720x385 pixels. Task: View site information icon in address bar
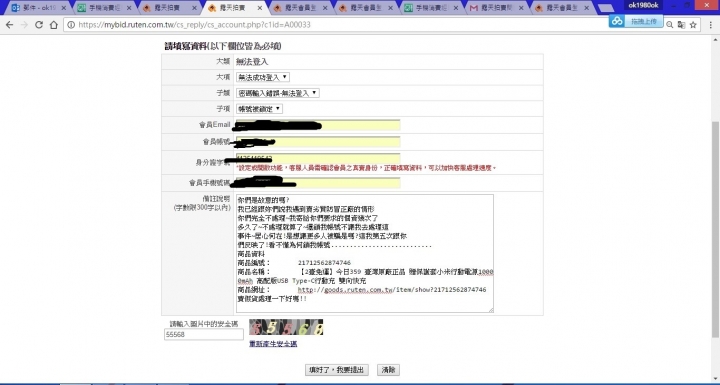[x=71, y=25]
